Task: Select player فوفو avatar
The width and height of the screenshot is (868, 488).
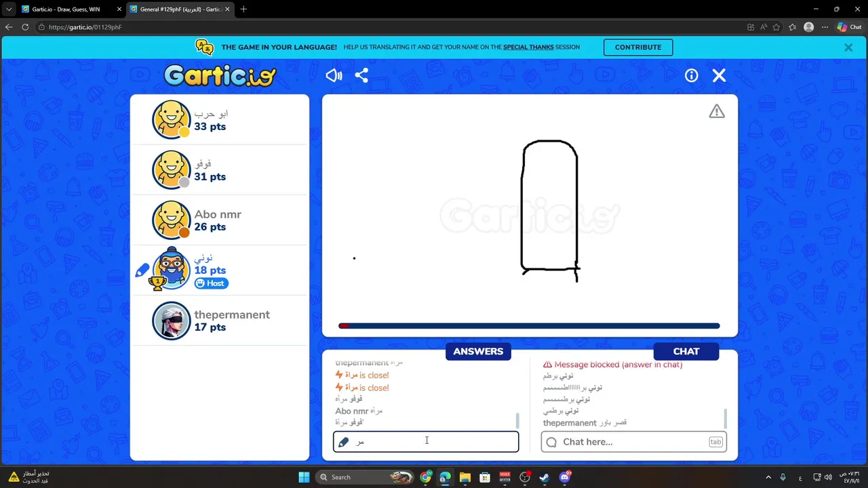Action: (172, 169)
